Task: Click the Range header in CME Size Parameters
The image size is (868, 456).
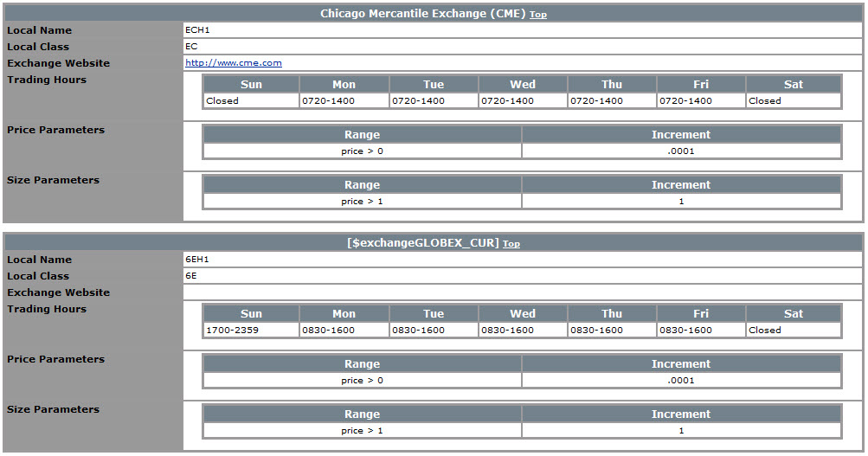Action: (362, 185)
